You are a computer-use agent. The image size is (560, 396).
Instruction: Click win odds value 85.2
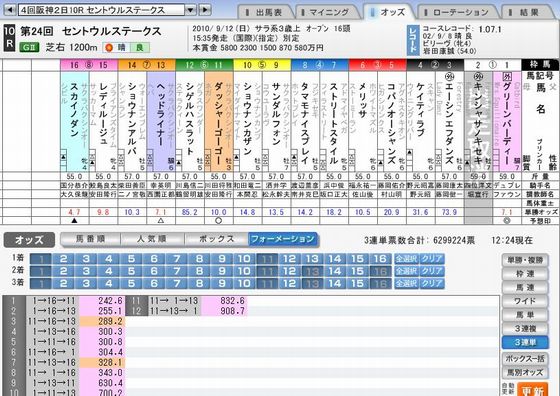point(189,212)
